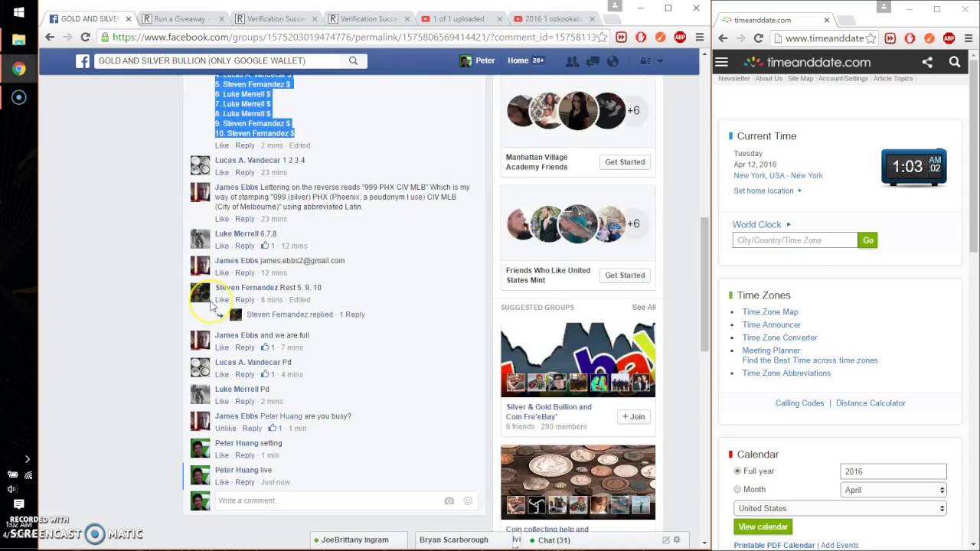Screen dimensions: 980x551
Task: Open the Windows Start menu
Action: [x=19, y=12]
